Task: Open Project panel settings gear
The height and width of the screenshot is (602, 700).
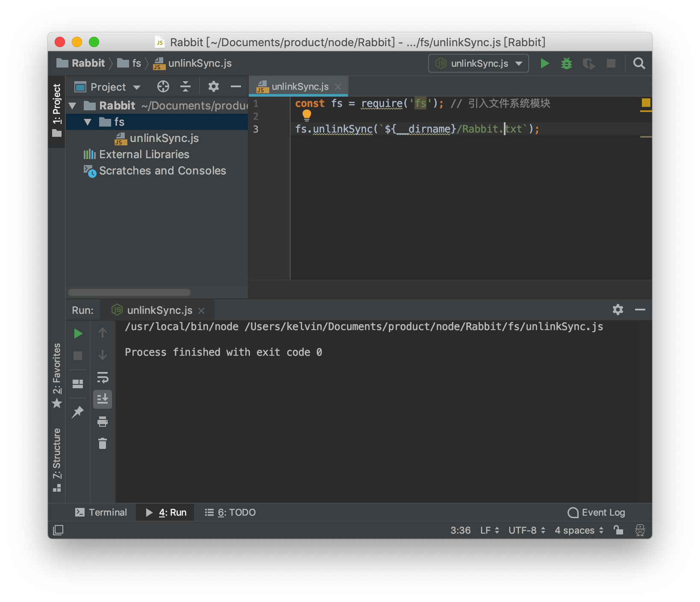Action: 213,86
